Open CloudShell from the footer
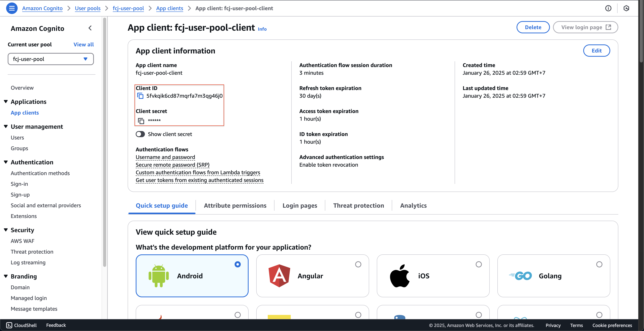The image size is (644, 331). [x=21, y=325]
